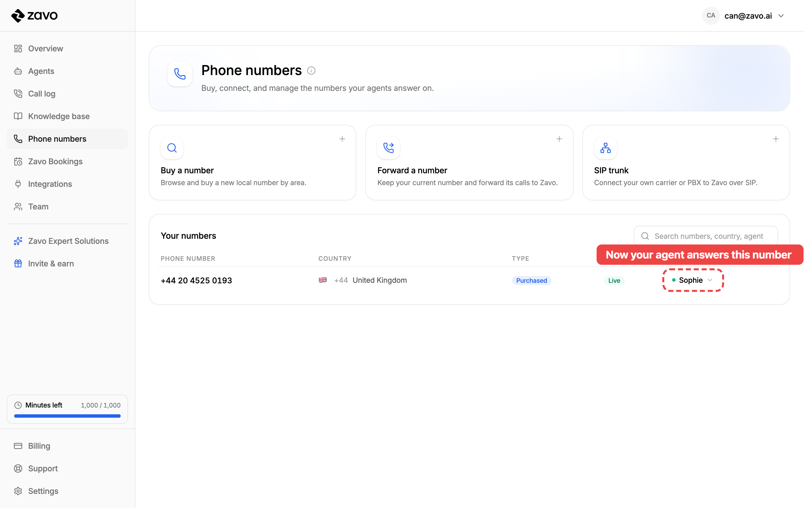Click the Call log phone icon
The height and width of the screenshot is (508, 812).
point(18,93)
